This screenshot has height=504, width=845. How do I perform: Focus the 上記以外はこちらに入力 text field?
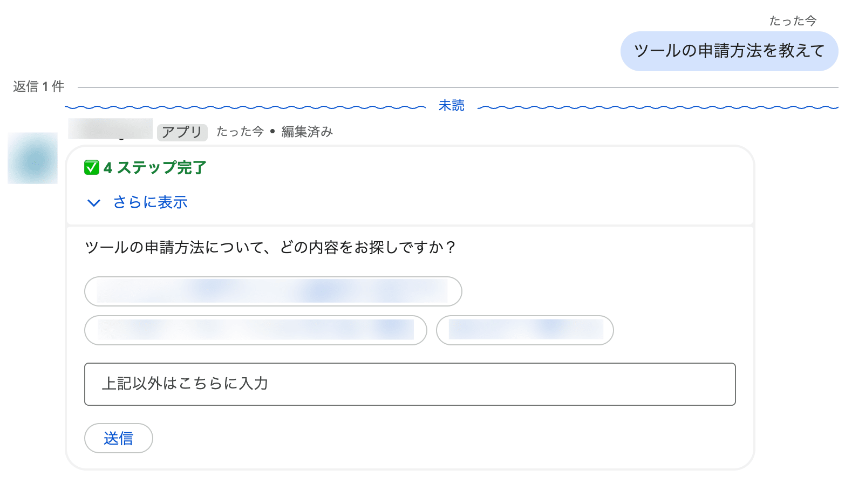(x=410, y=384)
